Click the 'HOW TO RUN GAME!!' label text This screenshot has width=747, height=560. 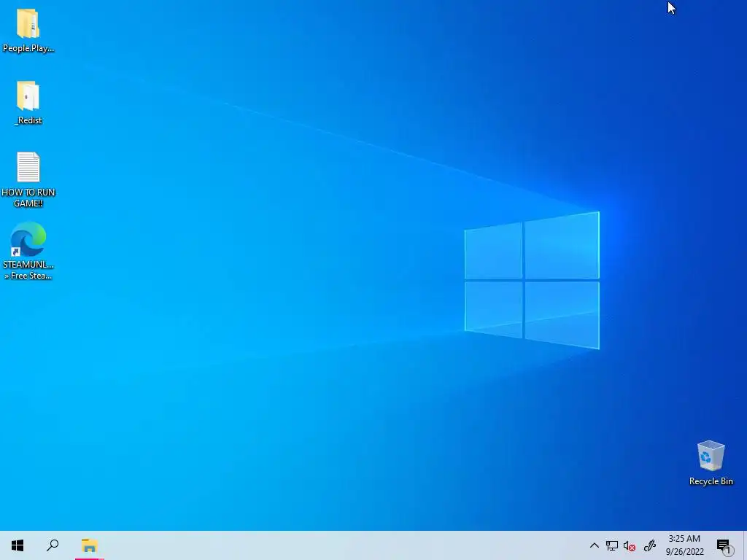coord(28,198)
